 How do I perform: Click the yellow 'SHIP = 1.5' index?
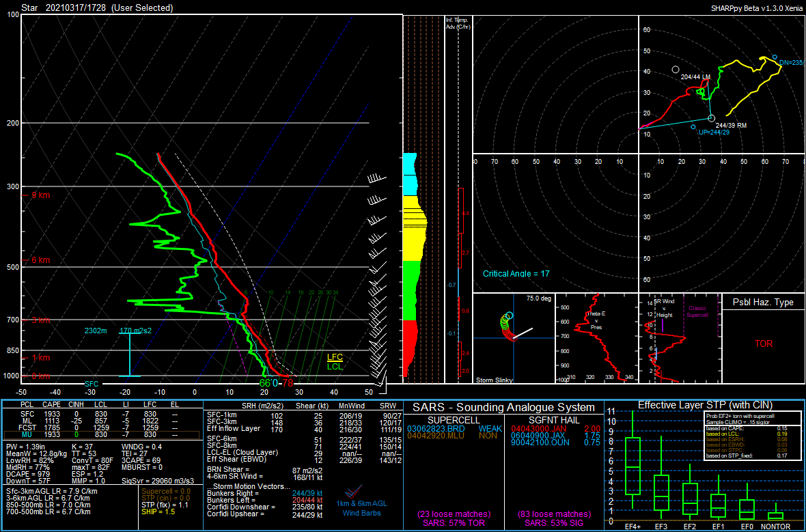pos(158,512)
